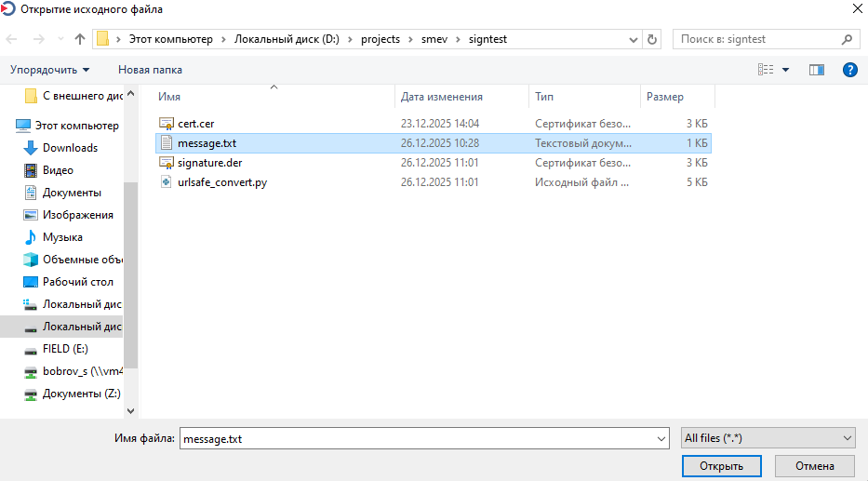This screenshot has width=868, height=481.
Task: Click the refresh button beside address bar
Action: pos(651,40)
